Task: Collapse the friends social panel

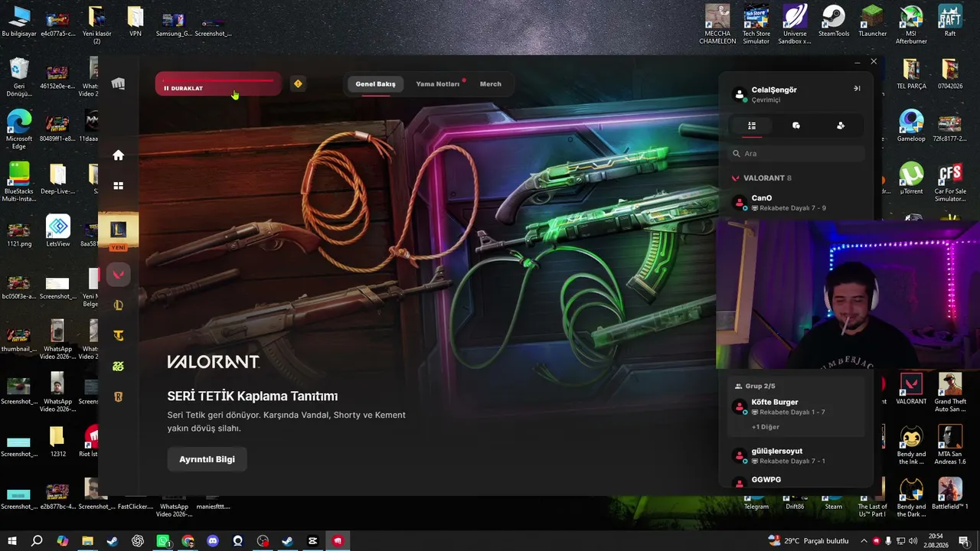Action: [x=857, y=88]
